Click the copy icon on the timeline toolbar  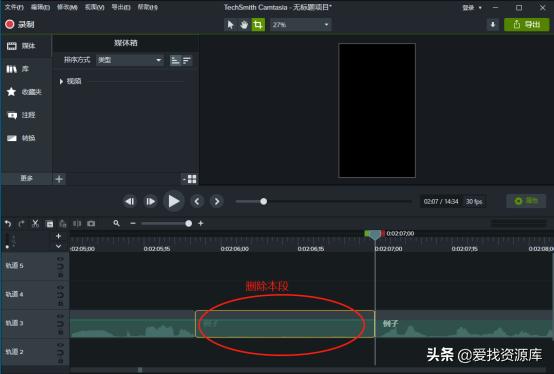tap(49, 224)
